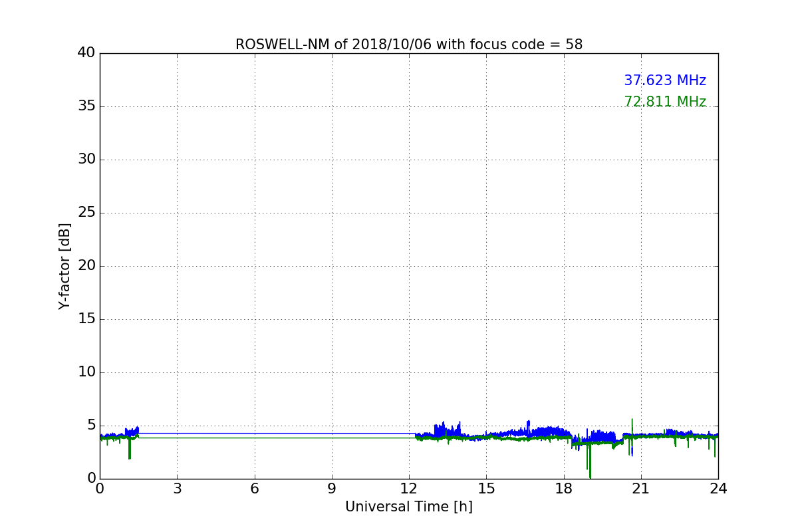This screenshot has height=532, width=798.
Task: Click the deep green dip near 19 h
Action: [590, 462]
